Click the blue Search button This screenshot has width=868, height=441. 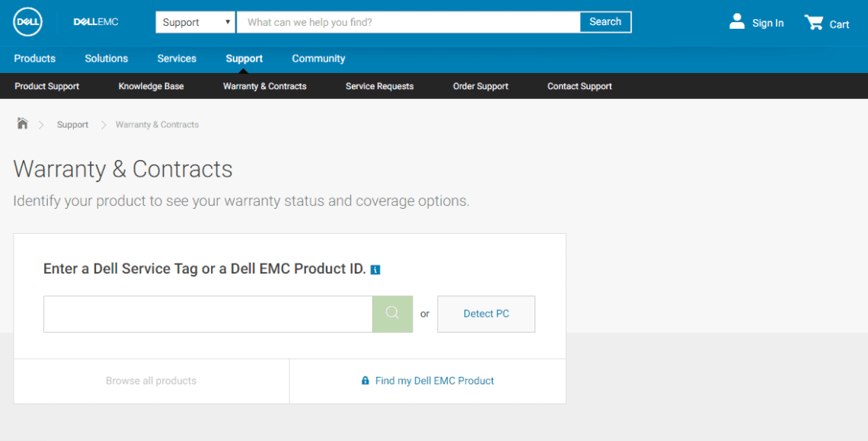tap(605, 22)
